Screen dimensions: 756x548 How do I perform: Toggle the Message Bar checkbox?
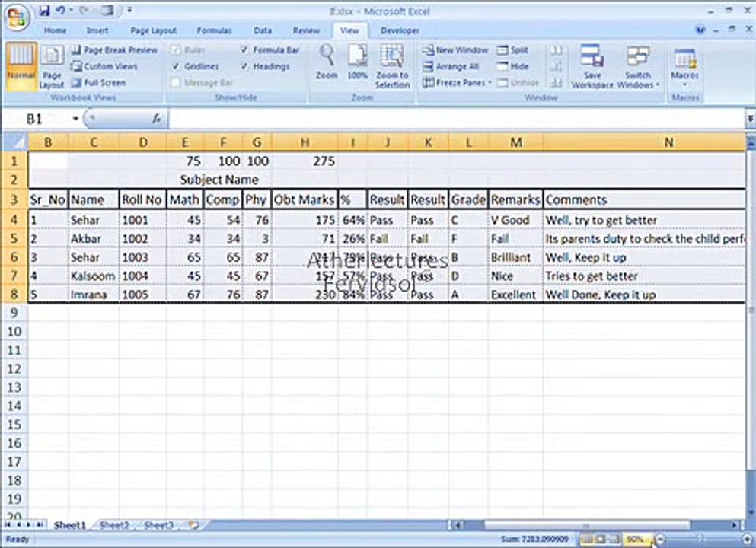click(176, 82)
